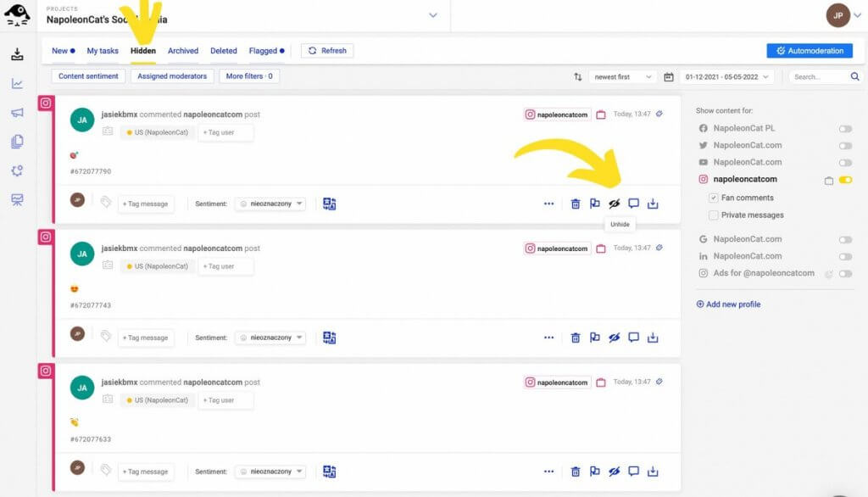The height and width of the screenshot is (497, 868).
Task: Open the presentation board icon in sidebar
Action: (17, 200)
